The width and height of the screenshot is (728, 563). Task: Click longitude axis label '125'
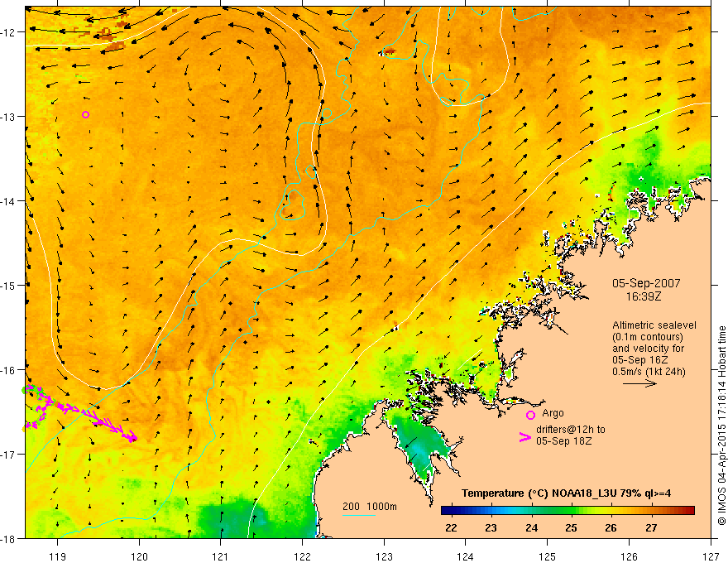pos(548,557)
